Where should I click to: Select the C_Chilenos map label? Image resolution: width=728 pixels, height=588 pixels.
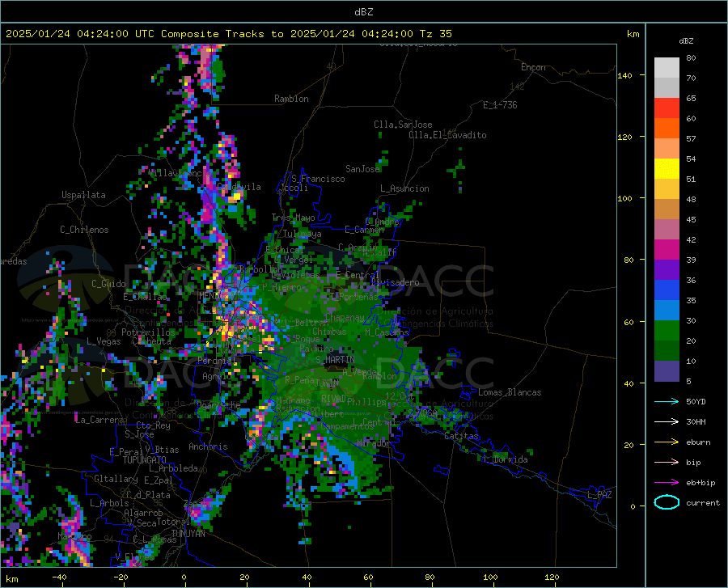click(x=84, y=230)
